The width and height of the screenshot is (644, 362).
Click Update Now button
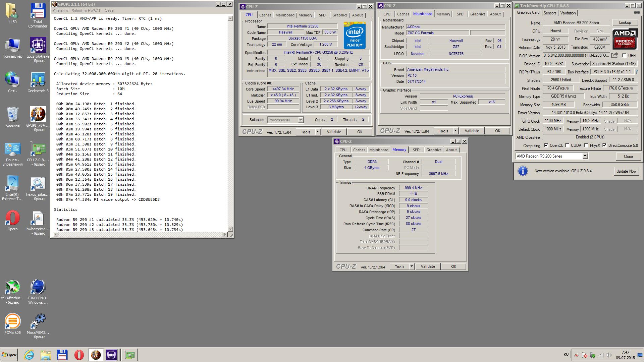(626, 171)
